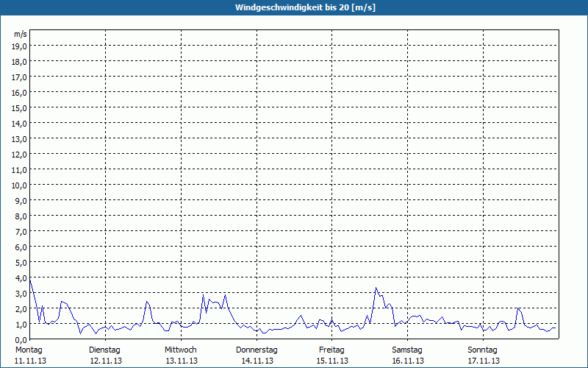Click the 7,0 axis value
This screenshot has height=368, width=588.
point(21,232)
